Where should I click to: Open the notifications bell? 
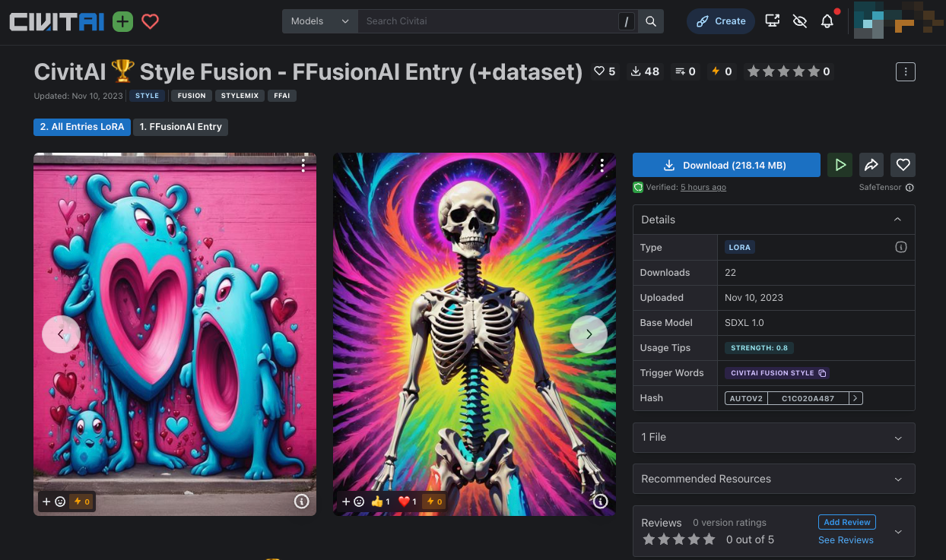pos(827,21)
